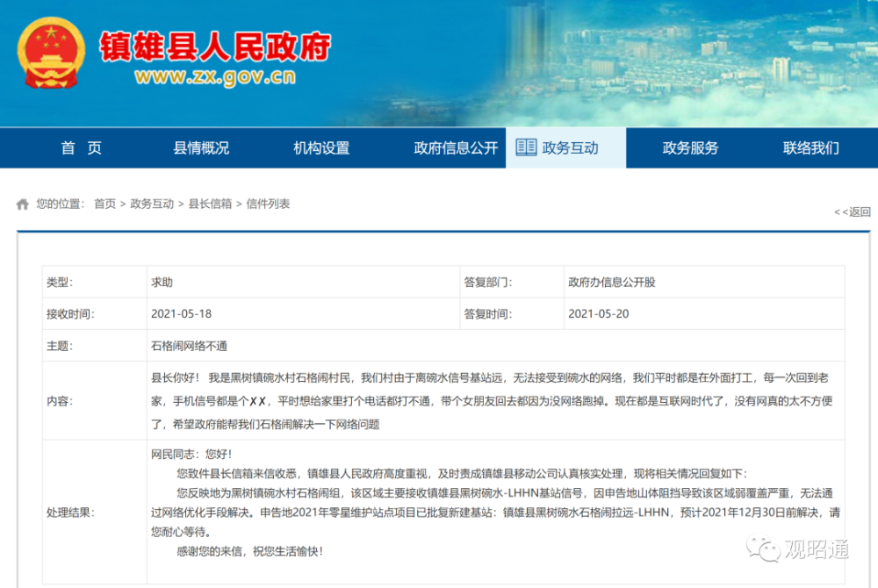Click the reply department 政府办信息公开股
878x588 pixels.
611,282
